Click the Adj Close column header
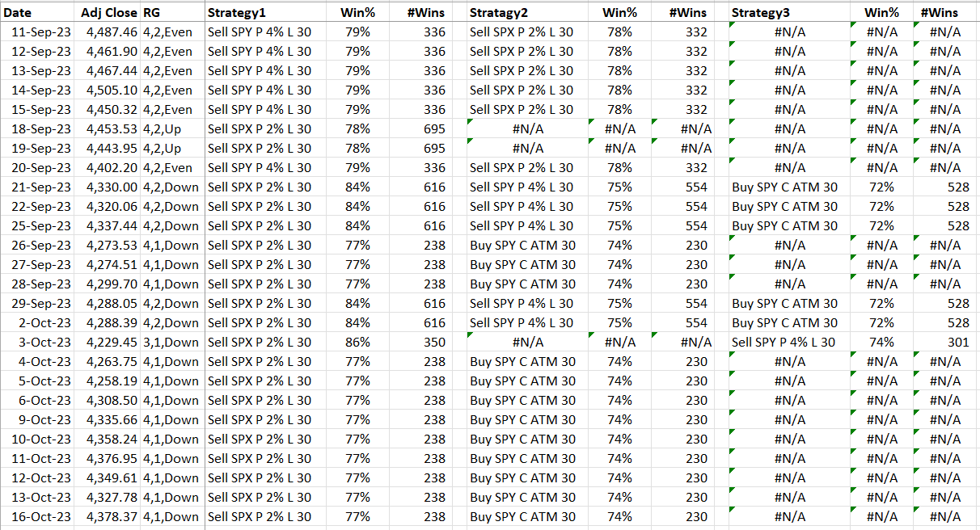 [x=108, y=12]
